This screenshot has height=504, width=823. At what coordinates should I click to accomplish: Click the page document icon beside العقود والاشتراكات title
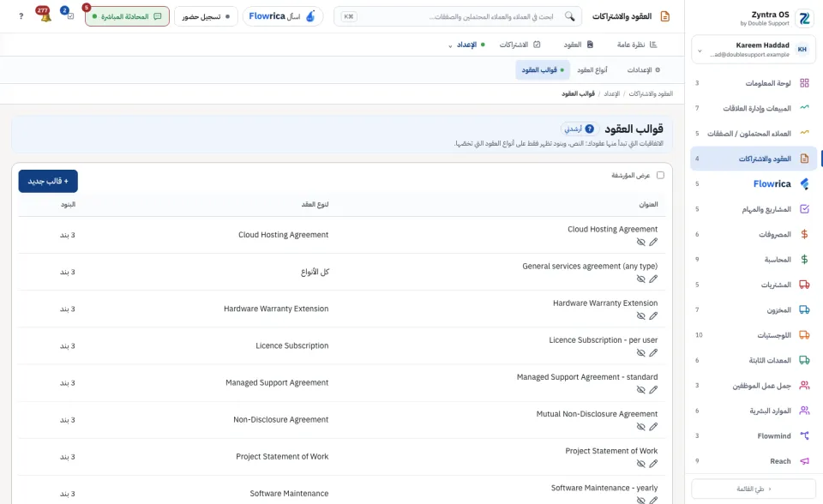(665, 16)
